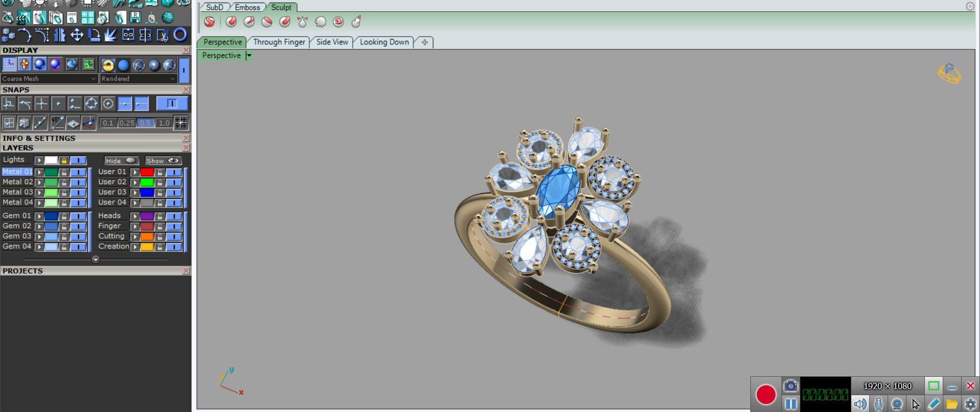This screenshot has height=412, width=980.
Task: Click the red User 01 color swatch
Action: click(147, 172)
